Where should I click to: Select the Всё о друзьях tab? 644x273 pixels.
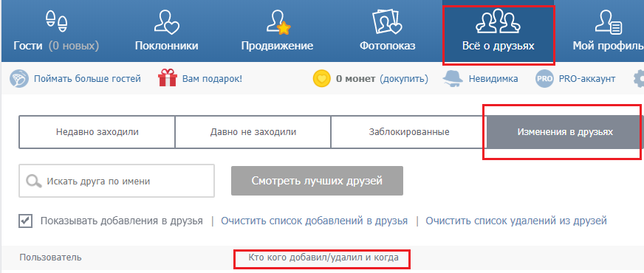[x=499, y=31]
